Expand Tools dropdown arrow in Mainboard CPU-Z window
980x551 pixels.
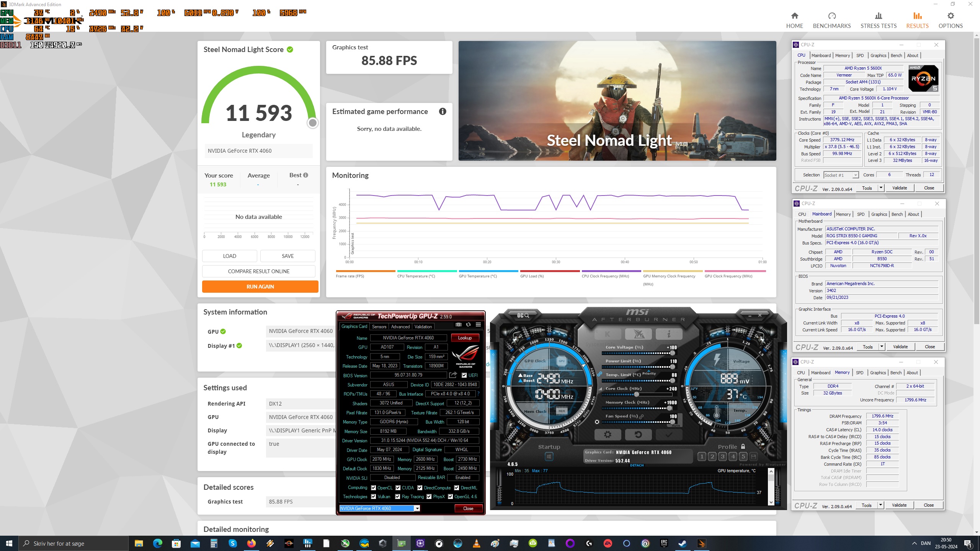[x=882, y=347]
